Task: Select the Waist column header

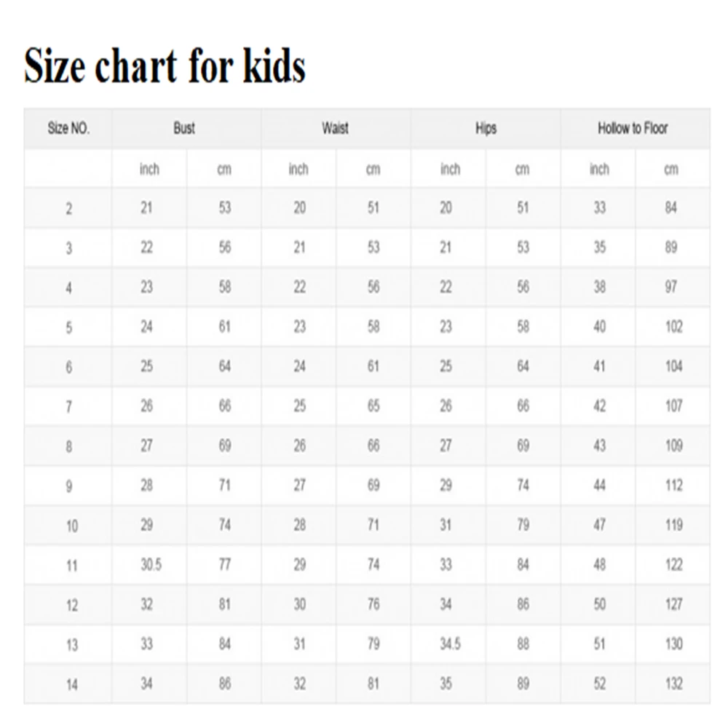Action: (335, 129)
